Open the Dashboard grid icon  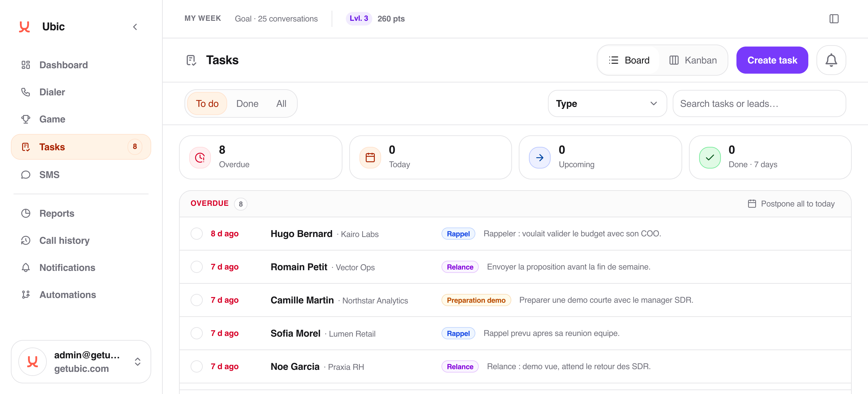coord(26,65)
